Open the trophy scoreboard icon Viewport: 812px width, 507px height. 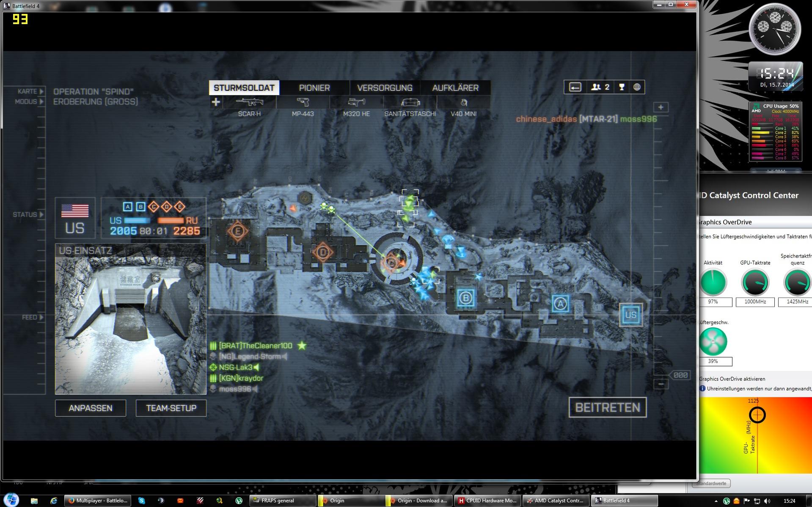point(622,87)
